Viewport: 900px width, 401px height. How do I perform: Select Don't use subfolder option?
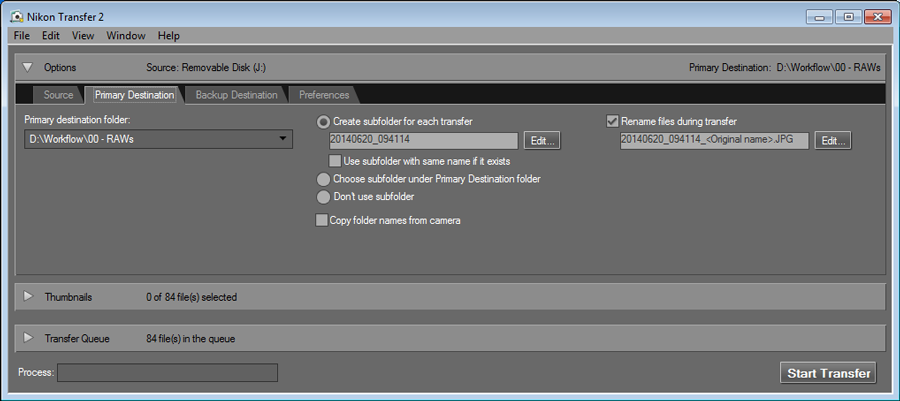point(324,197)
